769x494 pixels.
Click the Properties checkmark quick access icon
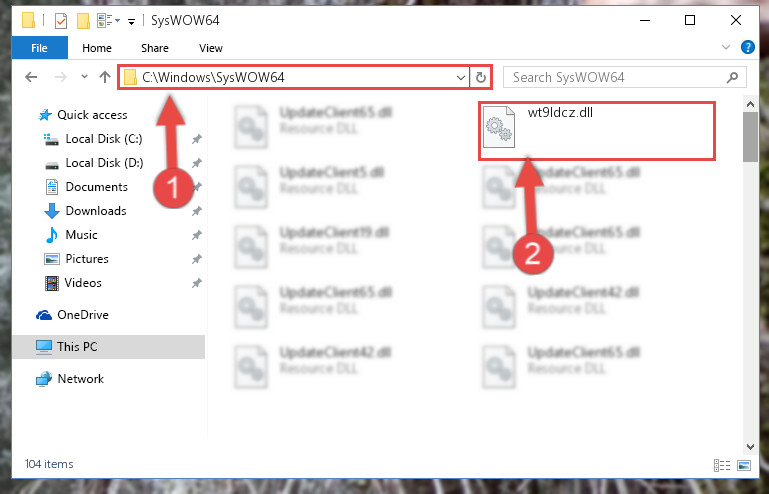[x=61, y=21]
